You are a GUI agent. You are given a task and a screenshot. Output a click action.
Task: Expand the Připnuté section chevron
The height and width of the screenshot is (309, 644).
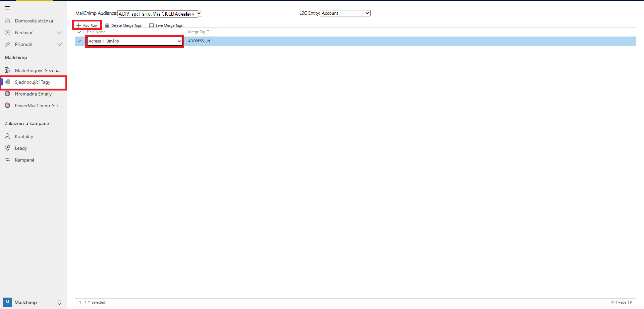coord(59,44)
